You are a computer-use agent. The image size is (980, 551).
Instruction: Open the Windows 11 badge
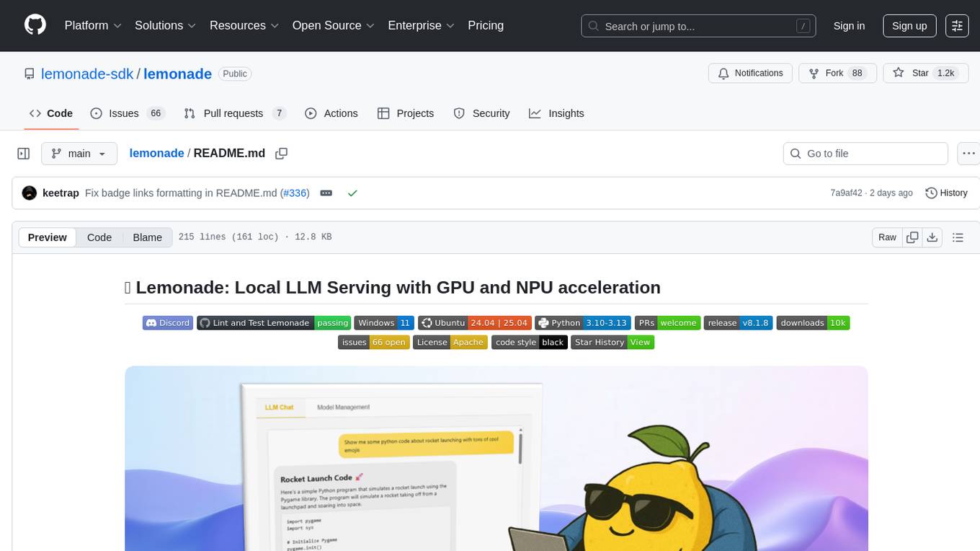point(384,323)
